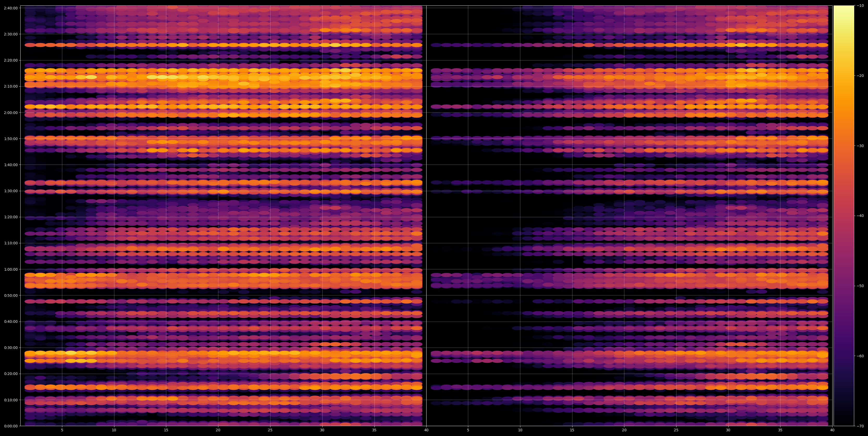Click the colorbar gradient strip
Image resolution: width=868 pixels, height=436 pixels.
[844, 216]
